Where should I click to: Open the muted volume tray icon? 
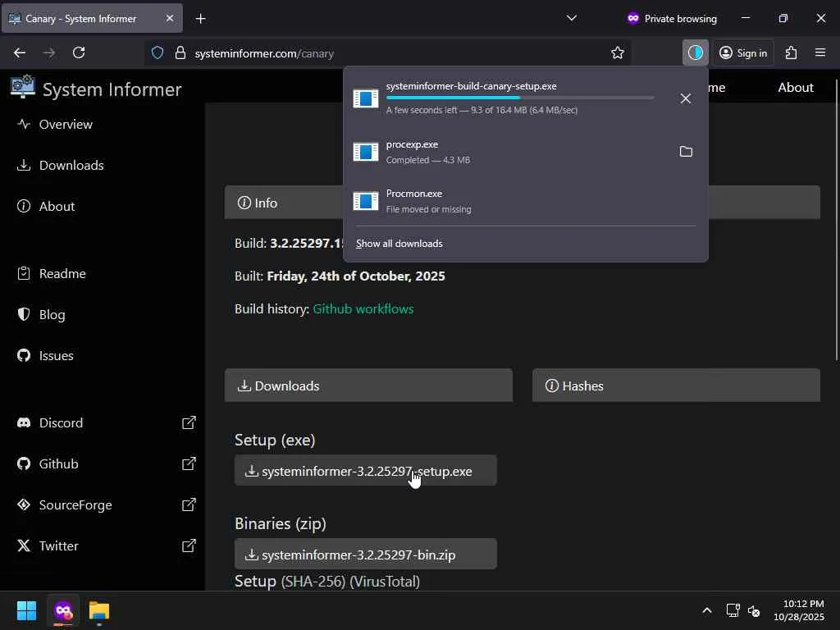(x=754, y=610)
